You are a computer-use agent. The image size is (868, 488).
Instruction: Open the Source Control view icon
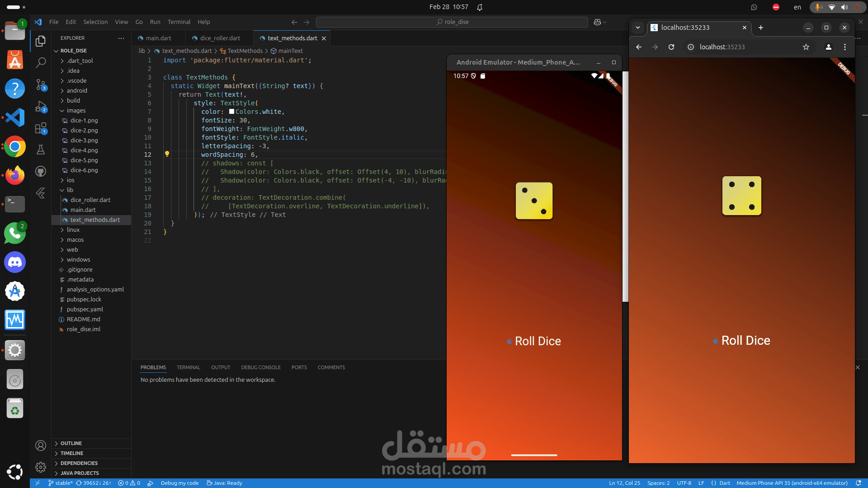tap(41, 84)
